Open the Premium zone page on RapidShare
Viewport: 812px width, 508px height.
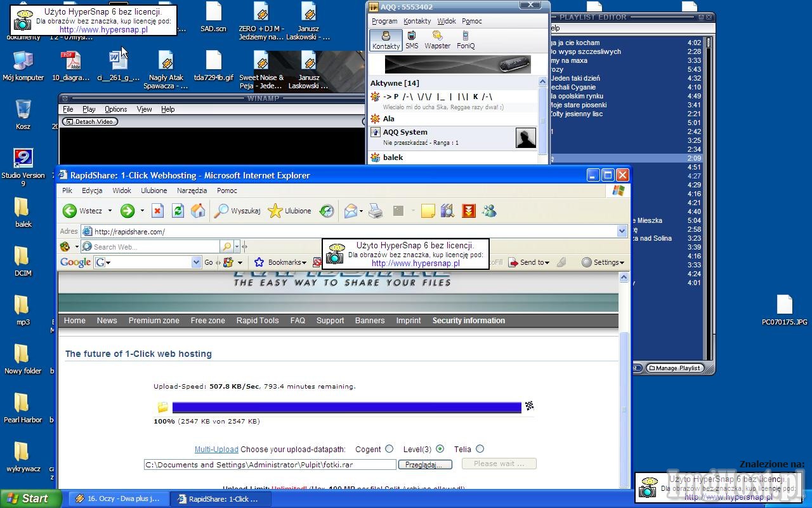[x=154, y=321]
